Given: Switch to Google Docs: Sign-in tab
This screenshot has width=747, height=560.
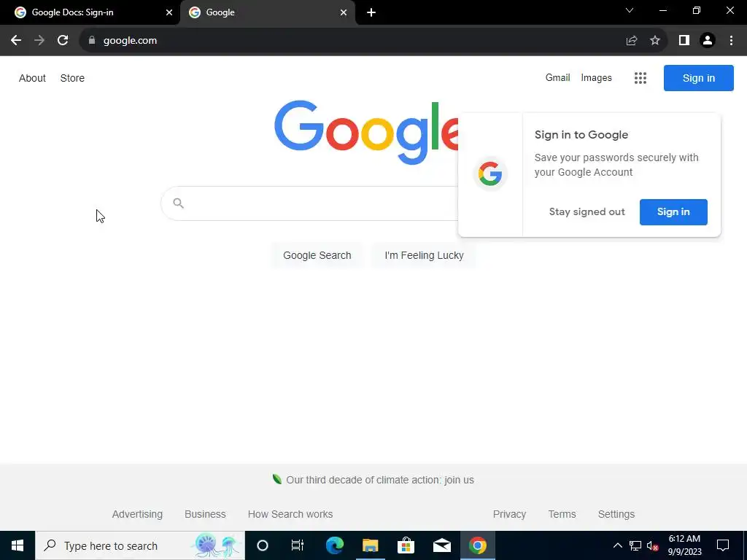Looking at the screenshot, I should click(90, 12).
